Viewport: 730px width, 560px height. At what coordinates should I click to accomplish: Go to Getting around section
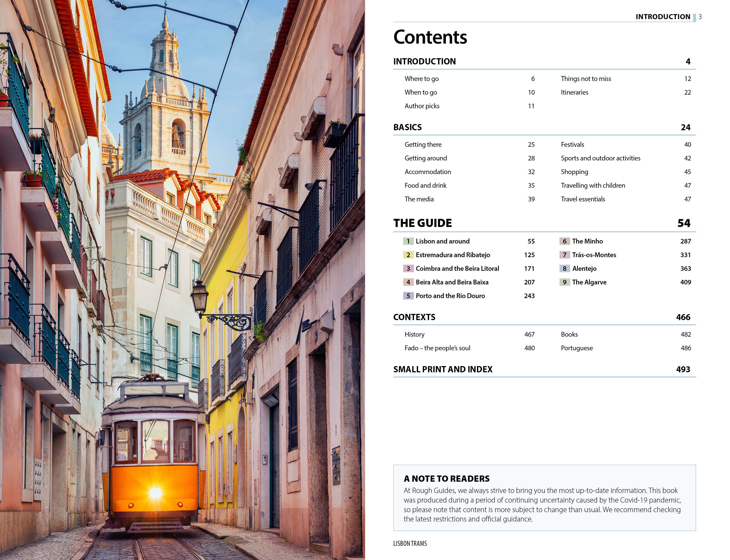point(425,158)
